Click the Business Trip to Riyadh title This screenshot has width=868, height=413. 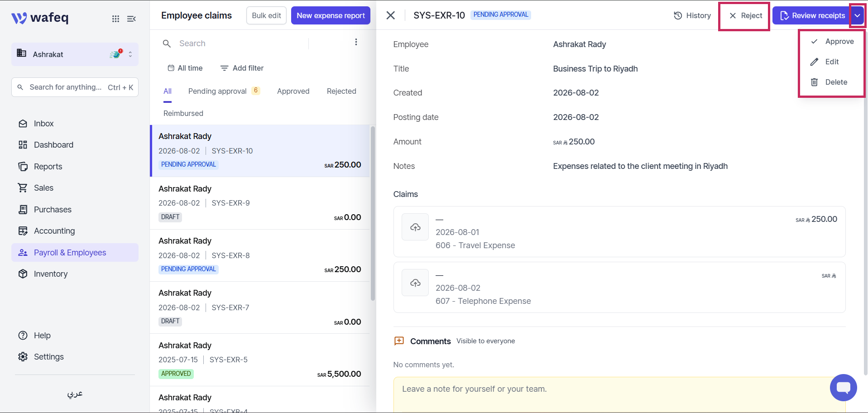point(595,69)
